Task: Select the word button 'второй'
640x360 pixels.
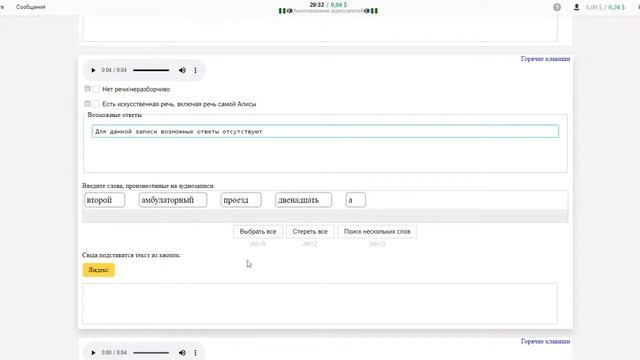Action: point(104,200)
